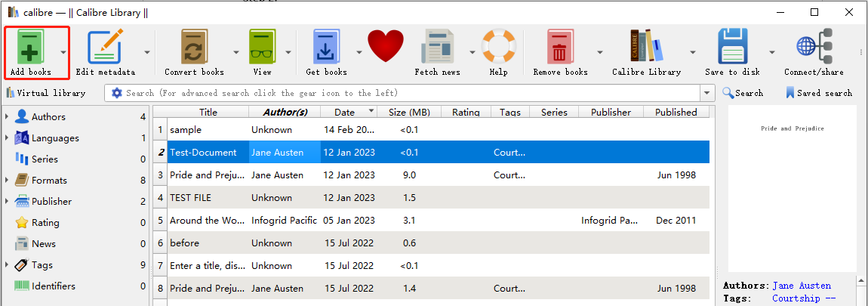Screen dimensions: 868x306
Task: Select Identifiers in the tag browser
Action: tap(54, 286)
